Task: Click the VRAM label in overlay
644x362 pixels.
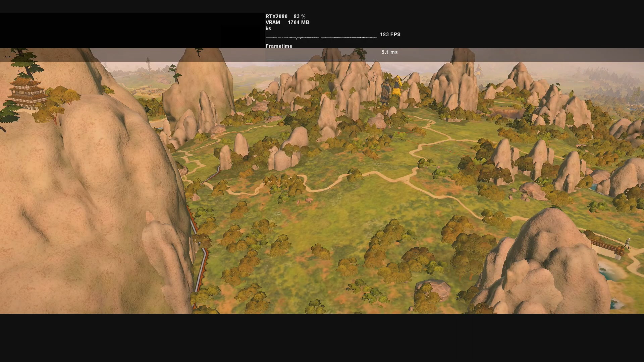Action: (273, 22)
